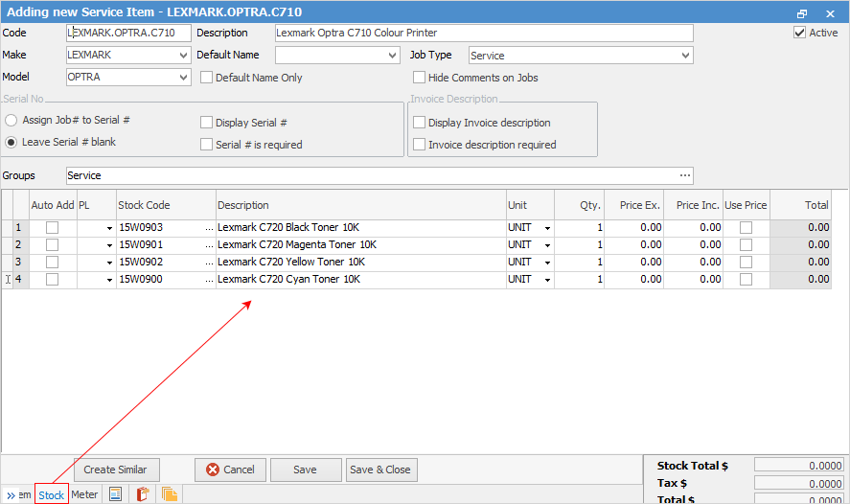850x504 pixels.
Task: Click the Price Ex. column header
Action: coord(633,205)
